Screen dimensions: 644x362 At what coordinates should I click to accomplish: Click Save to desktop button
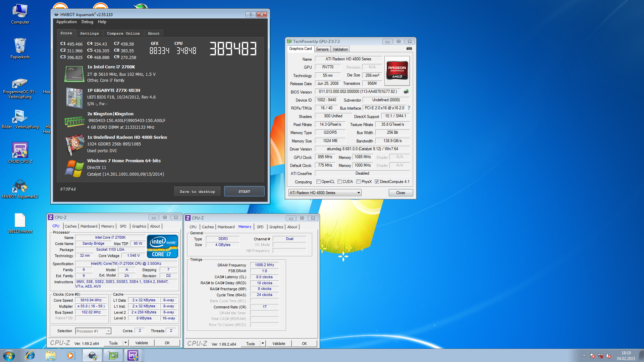coord(197,191)
